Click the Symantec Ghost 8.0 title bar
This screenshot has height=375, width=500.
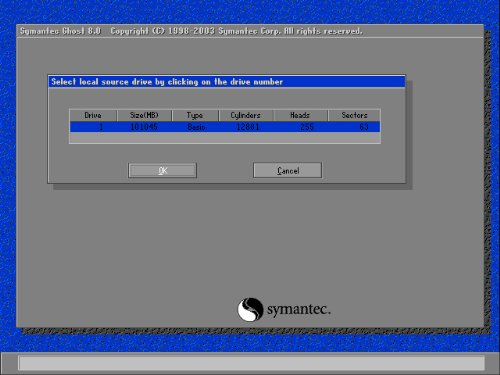click(250, 31)
